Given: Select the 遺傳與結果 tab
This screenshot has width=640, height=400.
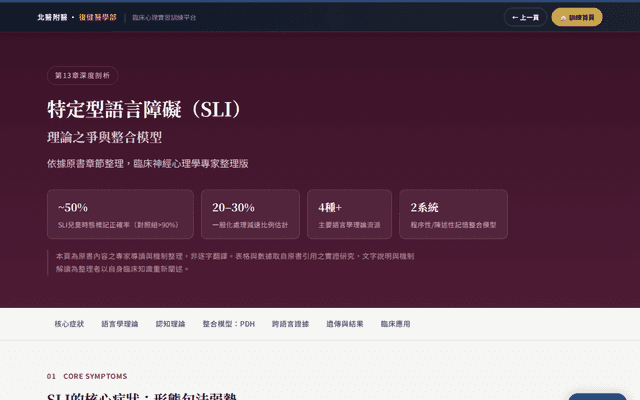Looking at the screenshot, I should coord(344,324).
